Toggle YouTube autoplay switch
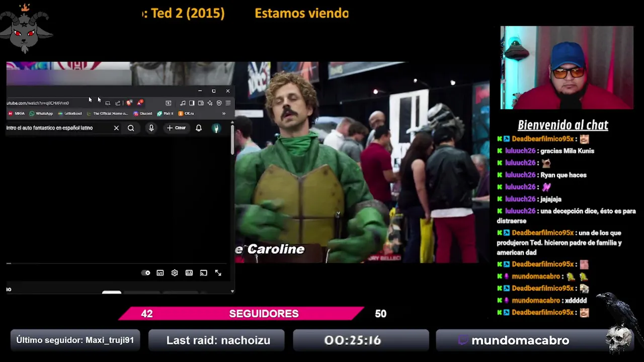The image size is (644, 362). pyautogui.click(x=146, y=273)
